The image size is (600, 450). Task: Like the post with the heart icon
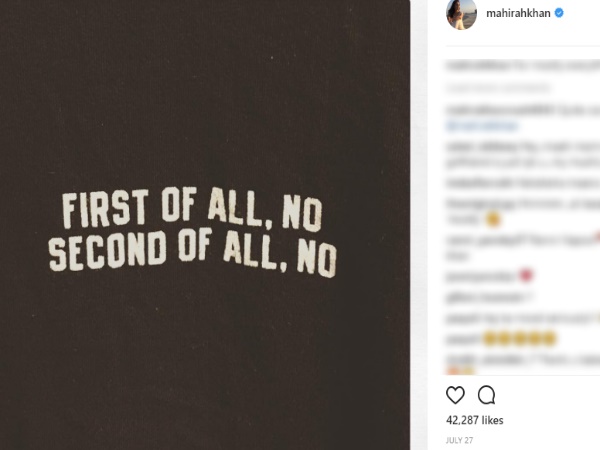[x=455, y=394]
